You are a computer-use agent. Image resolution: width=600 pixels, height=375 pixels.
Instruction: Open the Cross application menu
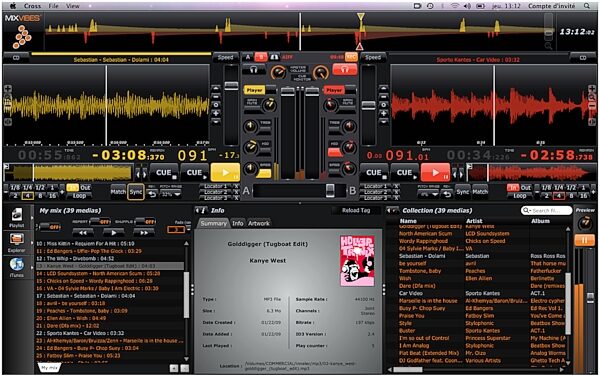pyautogui.click(x=32, y=6)
